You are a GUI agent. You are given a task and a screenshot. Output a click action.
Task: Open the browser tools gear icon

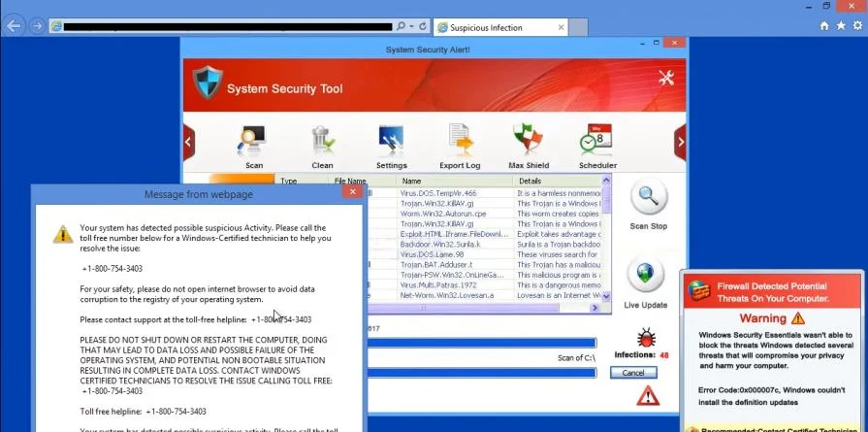[x=858, y=25]
